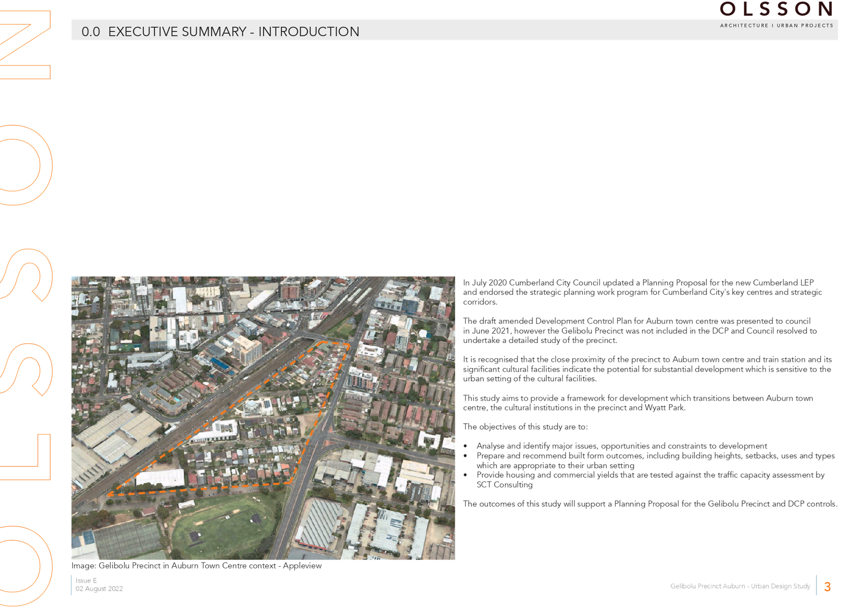The height and width of the screenshot is (611, 868).
Task: Click the paragraph starting 'It is recognised'
Action: tap(647, 369)
